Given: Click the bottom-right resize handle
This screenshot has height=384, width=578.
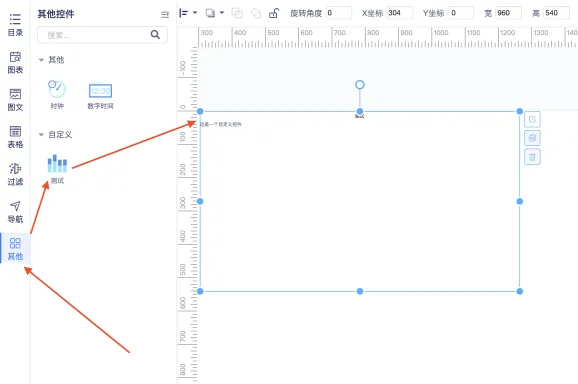Looking at the screenshot, I should pyautogui.click(x=520, y=292).
